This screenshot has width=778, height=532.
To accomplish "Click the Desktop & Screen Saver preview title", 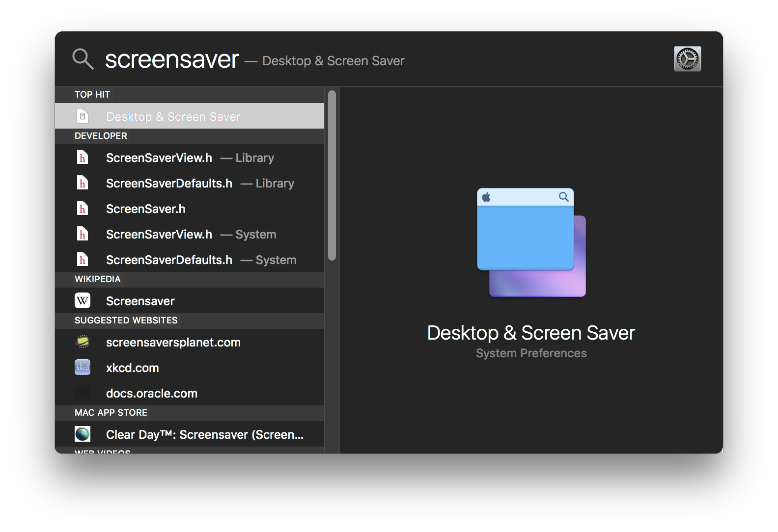I will (531, 333).
